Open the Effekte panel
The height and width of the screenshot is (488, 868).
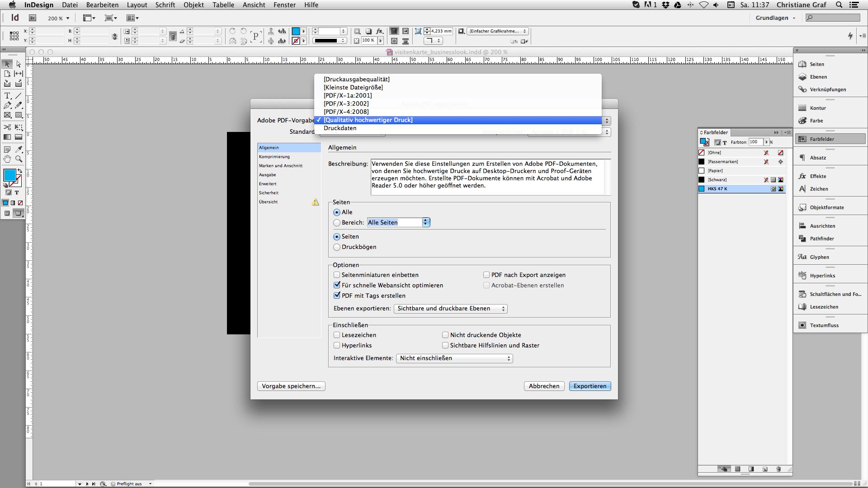click(x=817, y=176)
